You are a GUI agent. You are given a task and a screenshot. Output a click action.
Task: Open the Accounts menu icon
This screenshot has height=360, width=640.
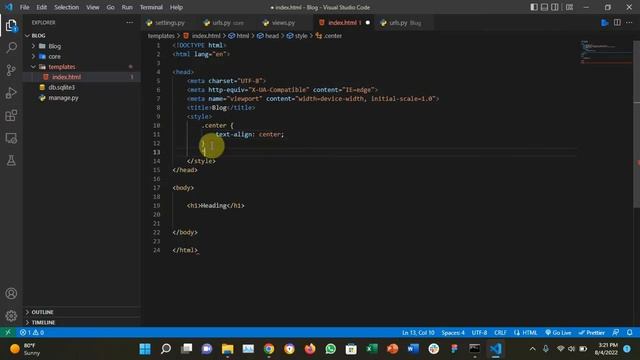(11, 293)
